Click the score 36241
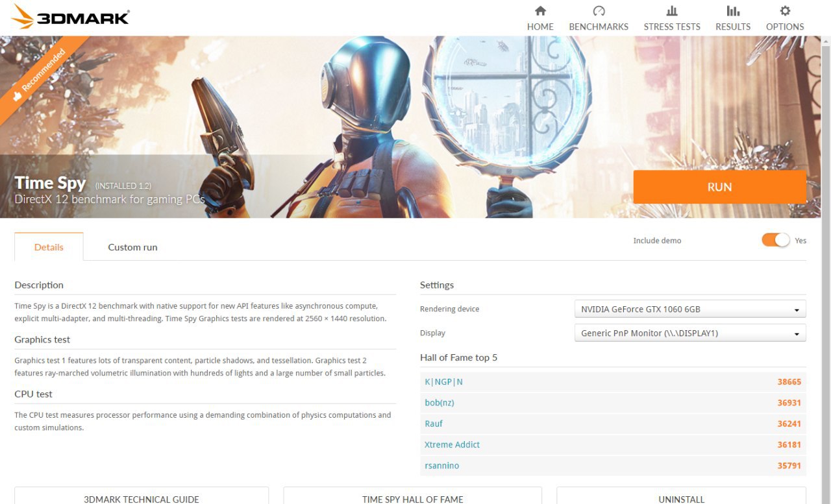The image size is (831, 504). pyautogui.click(x=789, y=424)
